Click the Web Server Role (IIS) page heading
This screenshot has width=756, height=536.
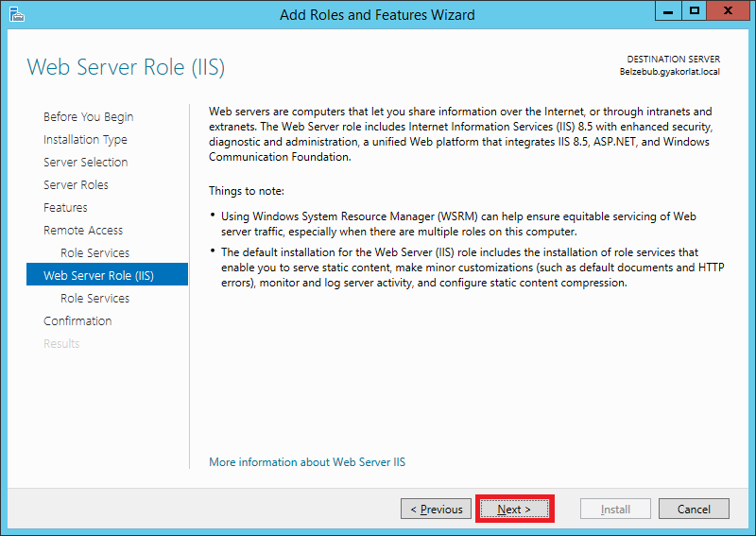pyautogui.click(x=126, y=67)
